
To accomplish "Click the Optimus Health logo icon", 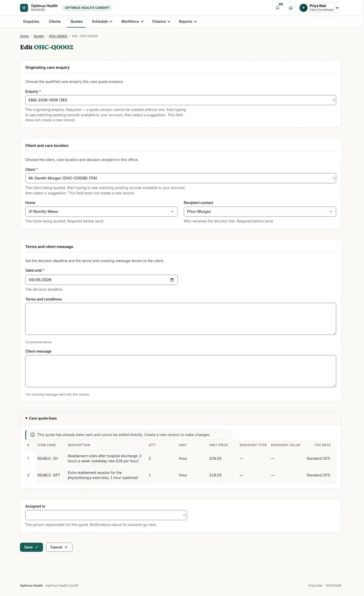I will pyautogui.click(x=24, y=8).
